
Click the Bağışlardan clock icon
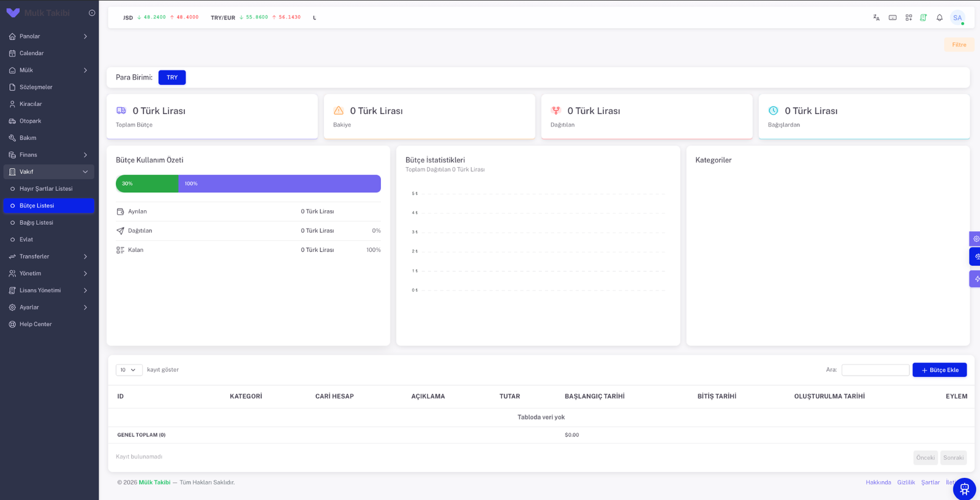click(x=773, y=110)
